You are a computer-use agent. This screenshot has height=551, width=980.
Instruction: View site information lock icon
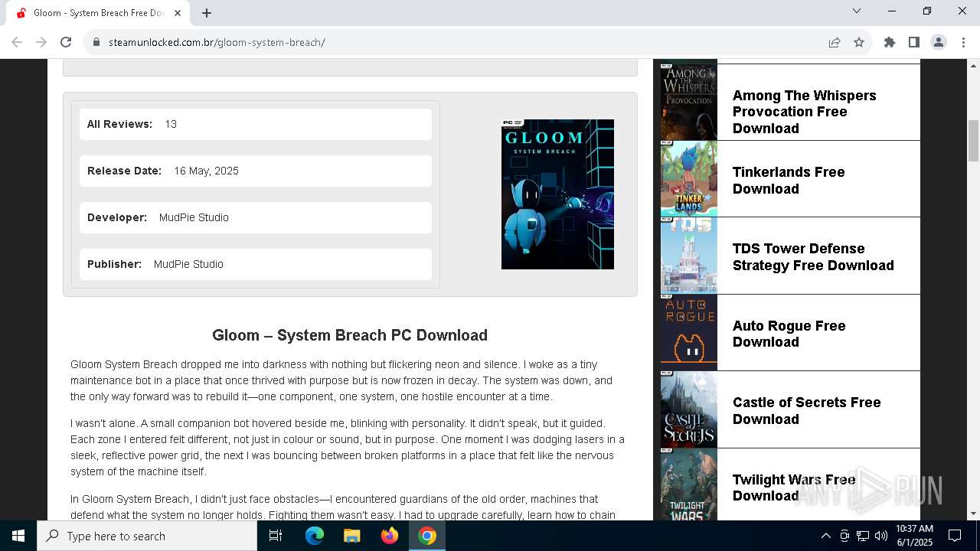[96, 42]
